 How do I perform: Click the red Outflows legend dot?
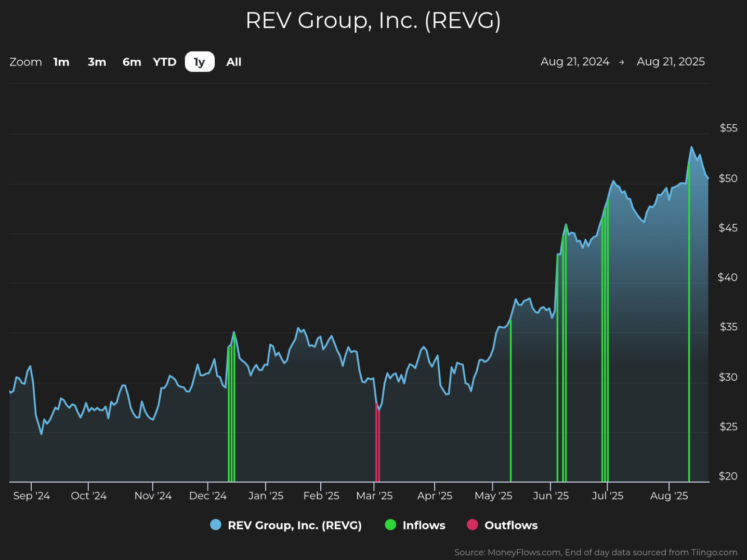[x=473, y=525]
